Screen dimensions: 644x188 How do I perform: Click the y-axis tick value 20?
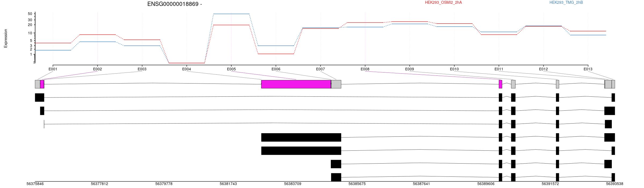point(30,25)
